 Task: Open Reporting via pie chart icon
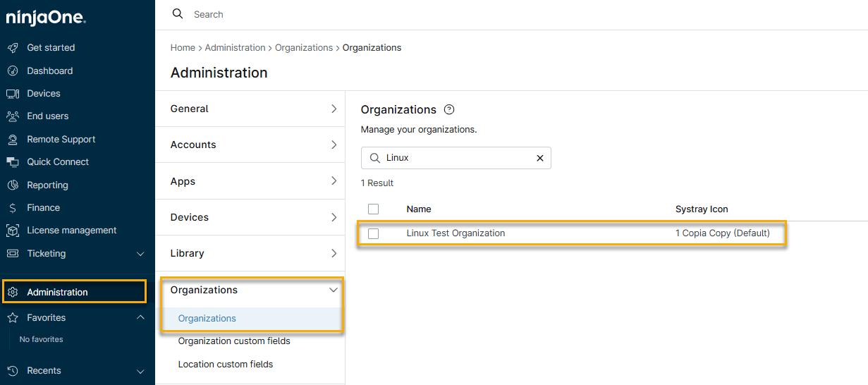(x=12, y=185)
